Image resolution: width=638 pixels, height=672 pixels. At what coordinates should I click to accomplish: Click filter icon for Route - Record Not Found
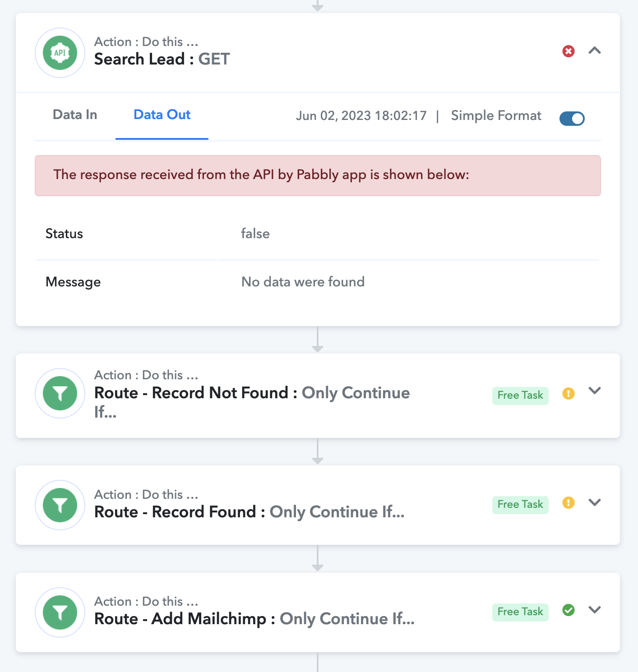60,393
